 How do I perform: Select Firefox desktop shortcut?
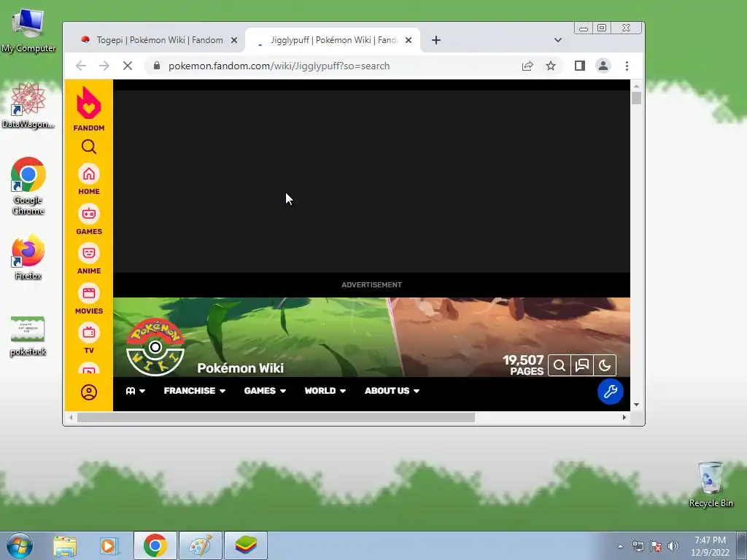pos(28,257)
